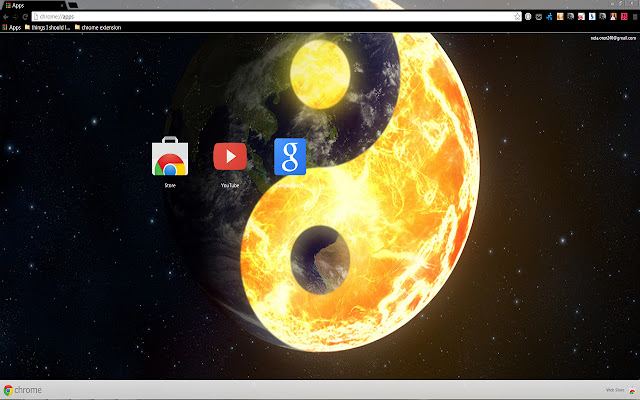Open the Chrome Web Store app

170,156
